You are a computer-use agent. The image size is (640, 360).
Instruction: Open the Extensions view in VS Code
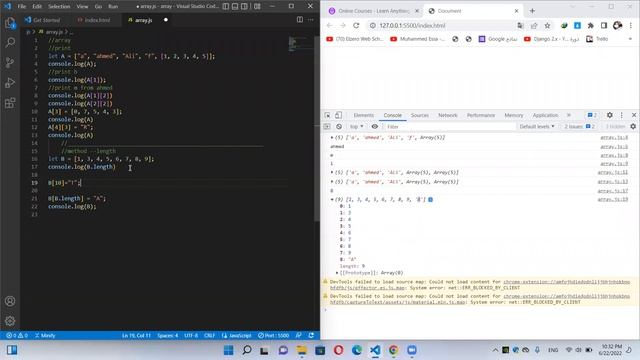click(10, 102)
